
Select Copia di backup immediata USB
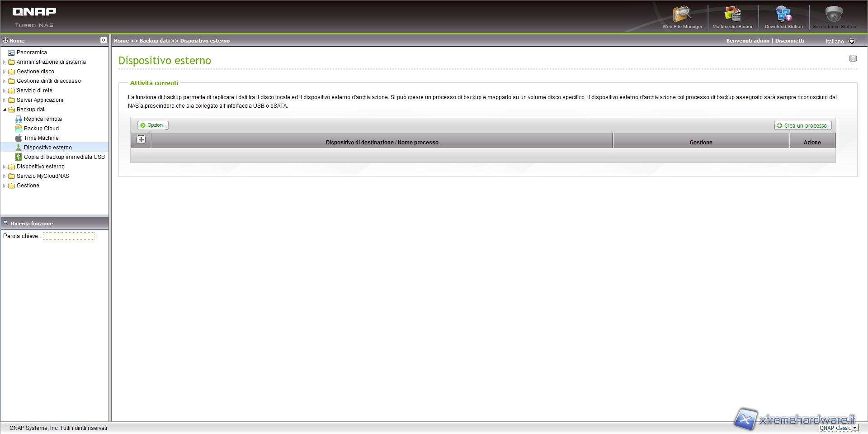[x=64, y=157]
